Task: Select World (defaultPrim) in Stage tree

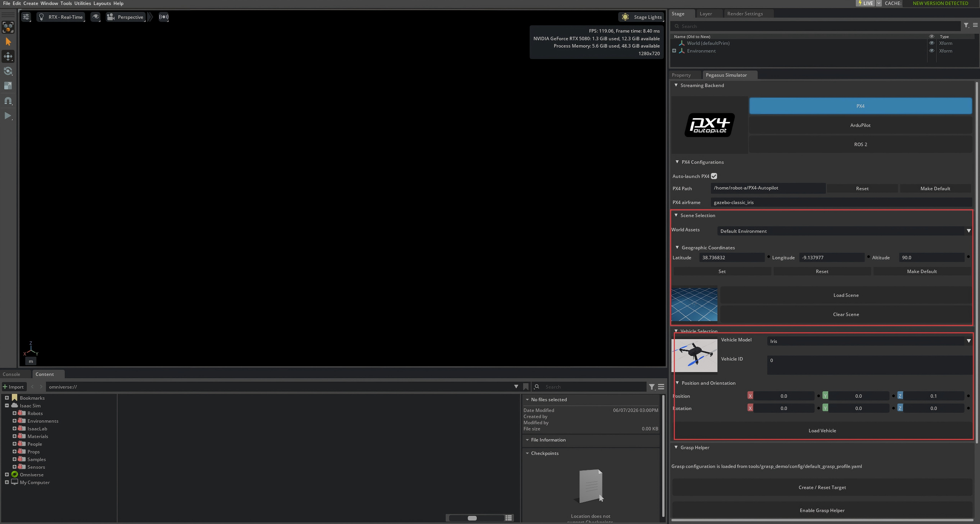Action: [x=708, y=43]
